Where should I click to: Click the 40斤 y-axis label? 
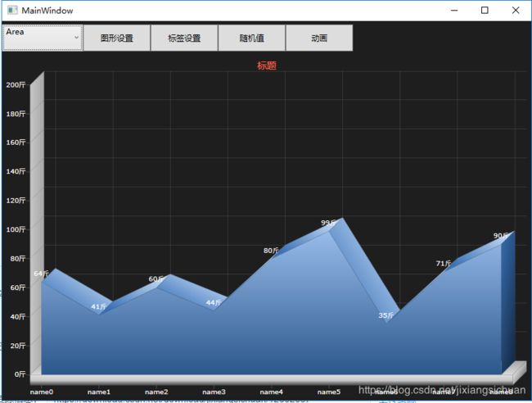(18, 316)
